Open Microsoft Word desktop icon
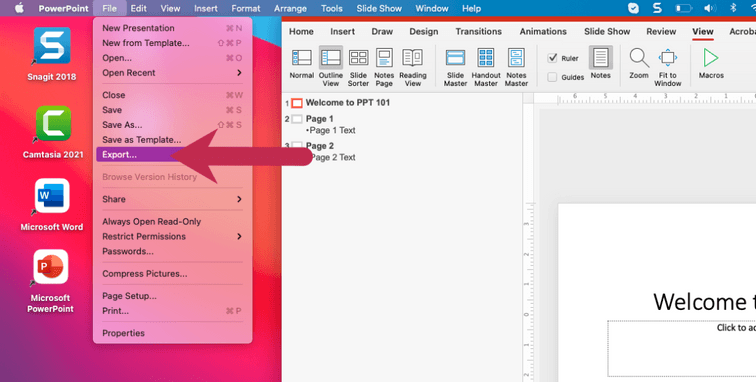The height and width of the screenshot is (382, 756). (x=52, y=205)
